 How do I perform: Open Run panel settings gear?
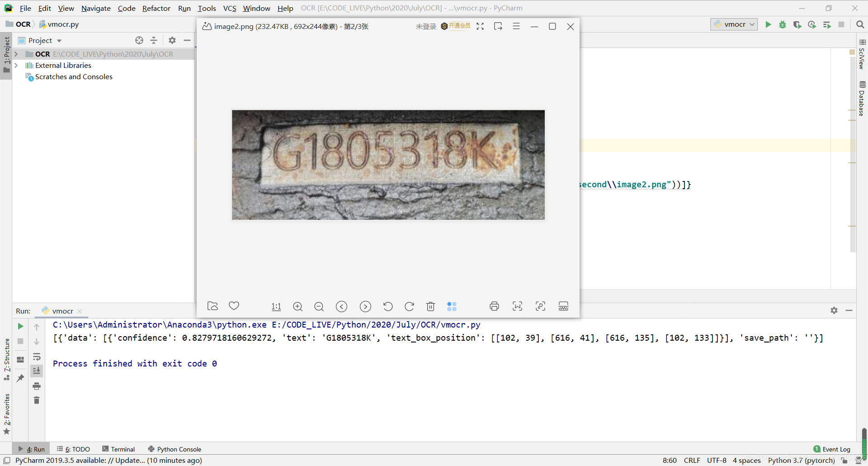pyautogui.click(x=834, y=310)
